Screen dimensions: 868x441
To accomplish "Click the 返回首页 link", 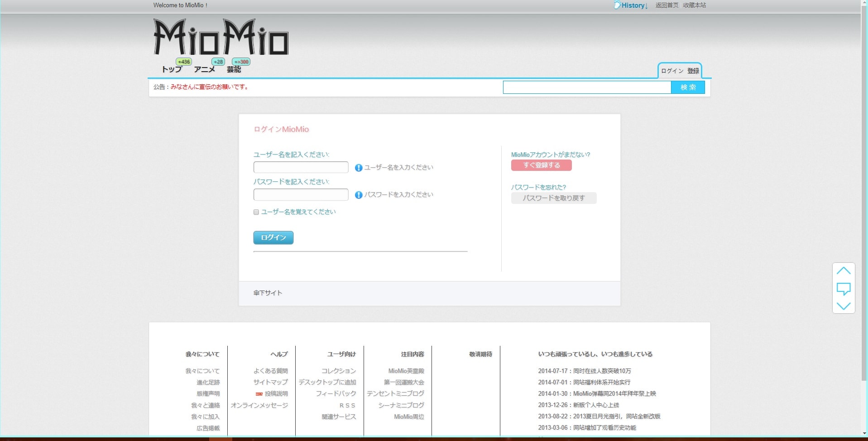I will pos(667,5).
